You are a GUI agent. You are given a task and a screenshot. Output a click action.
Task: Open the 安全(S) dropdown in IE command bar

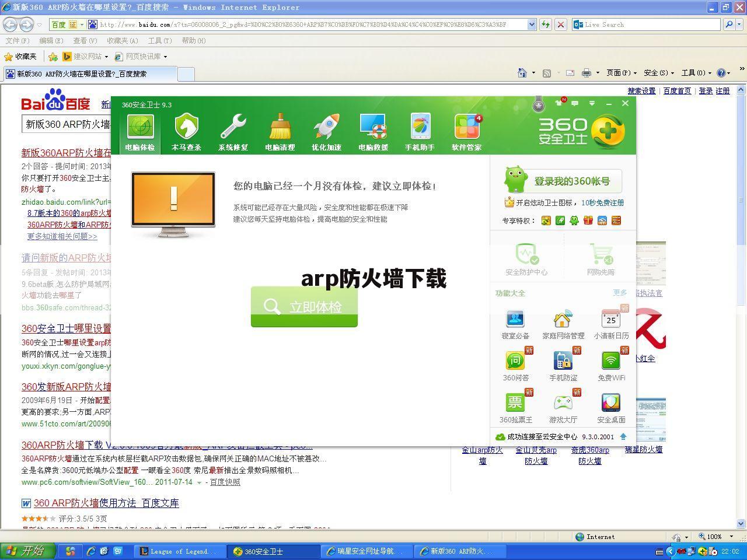[659, 73]
